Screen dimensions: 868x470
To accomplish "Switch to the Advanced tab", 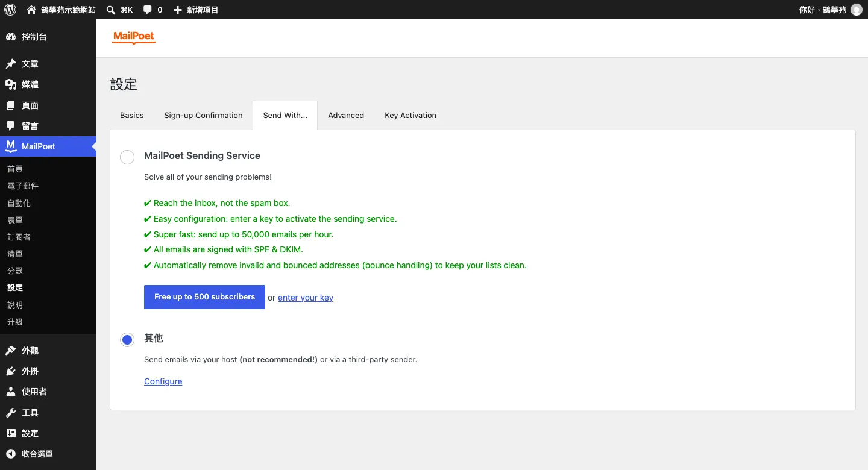I will pos(346,115).
